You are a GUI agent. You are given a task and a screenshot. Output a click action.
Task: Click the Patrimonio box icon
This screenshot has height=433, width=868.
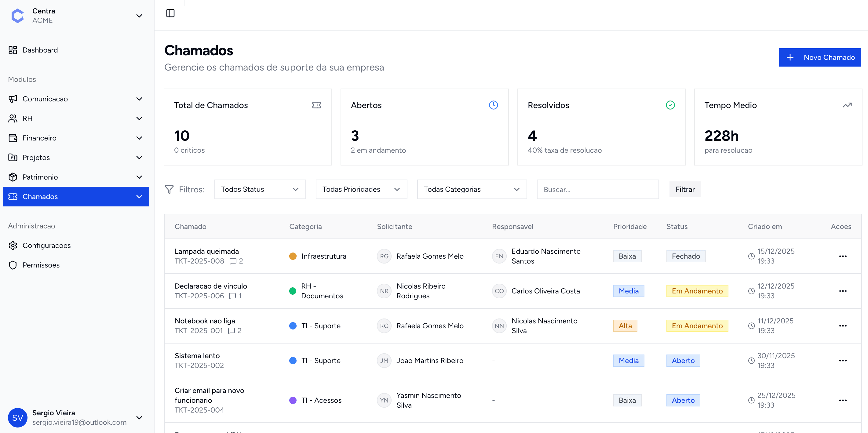click(x=13, y=177)
